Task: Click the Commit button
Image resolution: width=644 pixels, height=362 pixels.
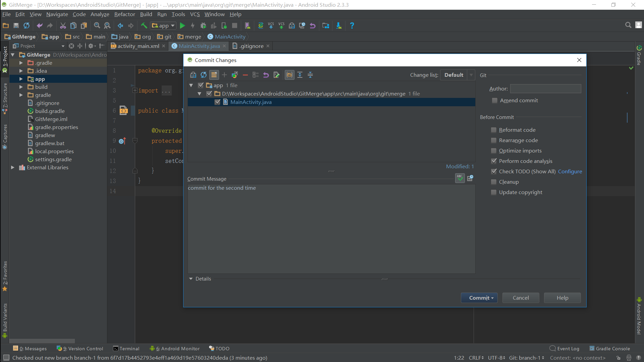Action: point(479,298)
